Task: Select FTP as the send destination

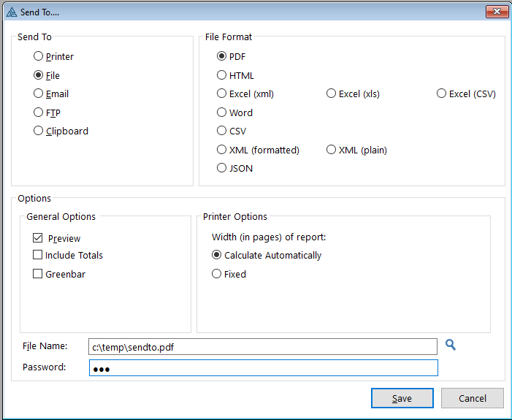Action: (39, 112)
